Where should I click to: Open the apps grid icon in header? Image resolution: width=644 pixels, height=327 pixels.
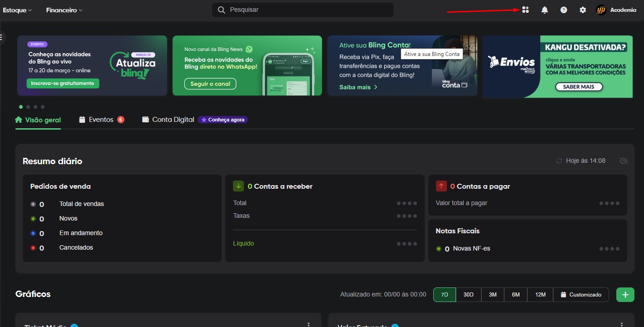tap(525, 10)
